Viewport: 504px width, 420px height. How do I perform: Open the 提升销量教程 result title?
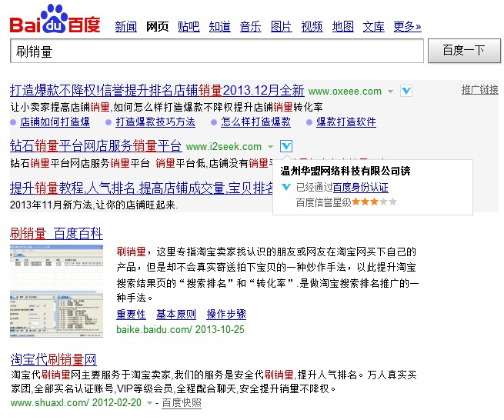pyautogui.click(x=142, y=188)
